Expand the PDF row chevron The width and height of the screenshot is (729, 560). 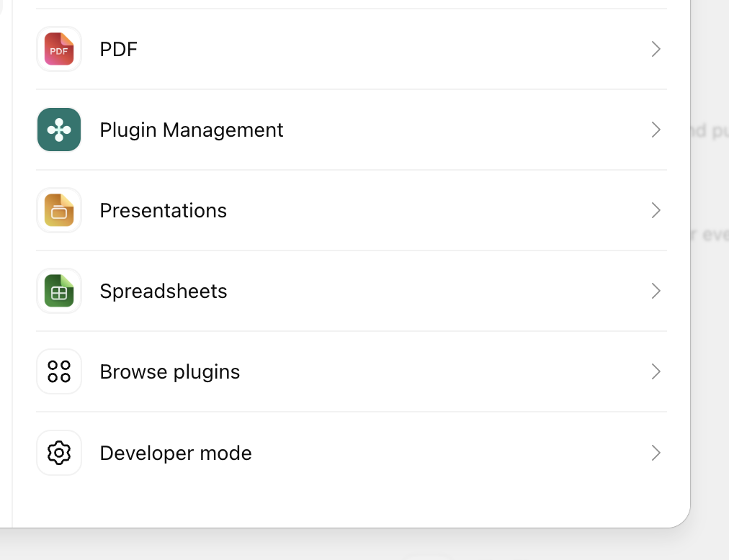(656, 49)
